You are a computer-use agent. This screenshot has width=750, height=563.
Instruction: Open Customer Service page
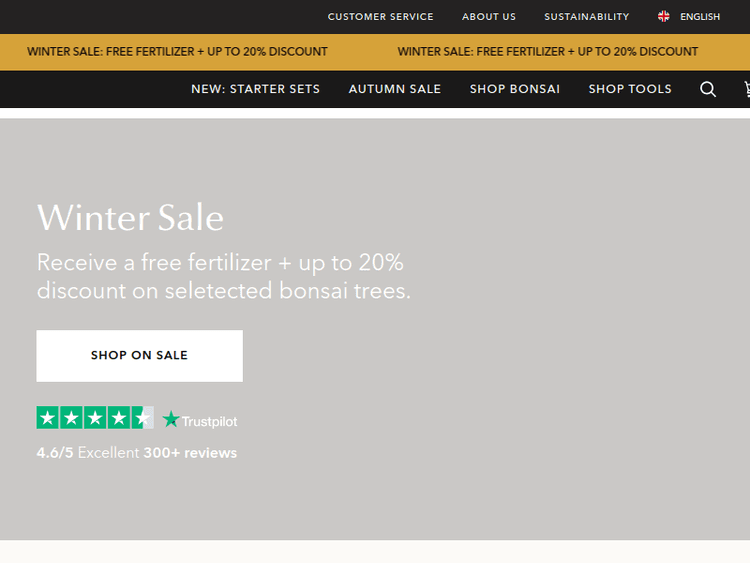click(380, 17)
